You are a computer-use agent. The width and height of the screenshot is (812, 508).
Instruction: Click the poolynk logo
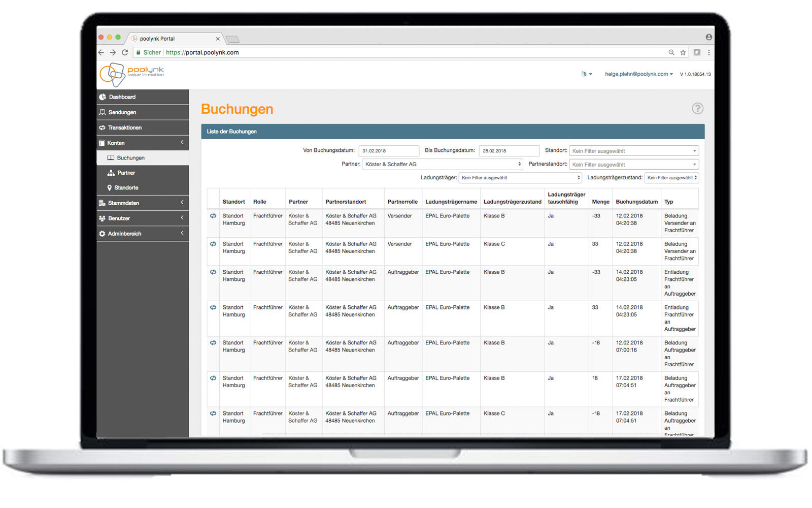point(132,74)
